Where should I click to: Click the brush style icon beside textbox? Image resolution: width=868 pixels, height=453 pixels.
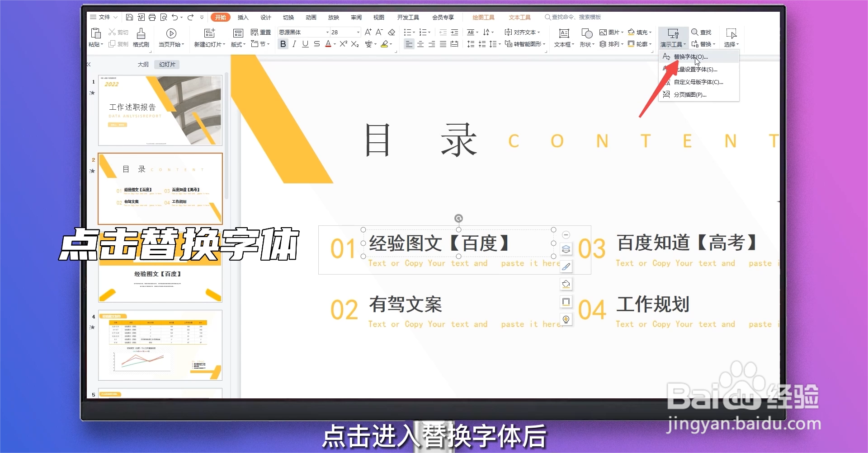tap(566, 266)
